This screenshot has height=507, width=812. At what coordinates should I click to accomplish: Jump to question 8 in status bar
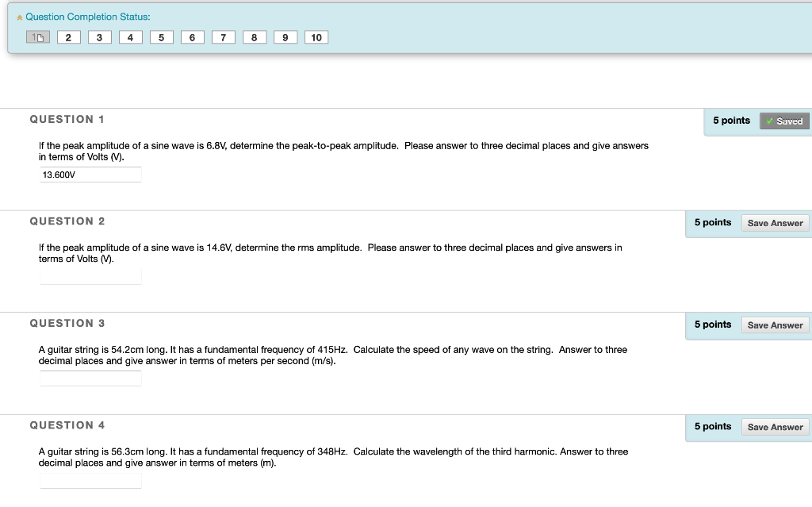click(x=255, y=37)
